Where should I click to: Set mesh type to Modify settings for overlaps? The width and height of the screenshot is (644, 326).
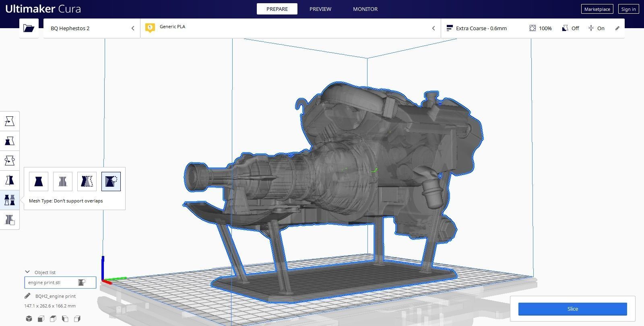pos(87,182)
